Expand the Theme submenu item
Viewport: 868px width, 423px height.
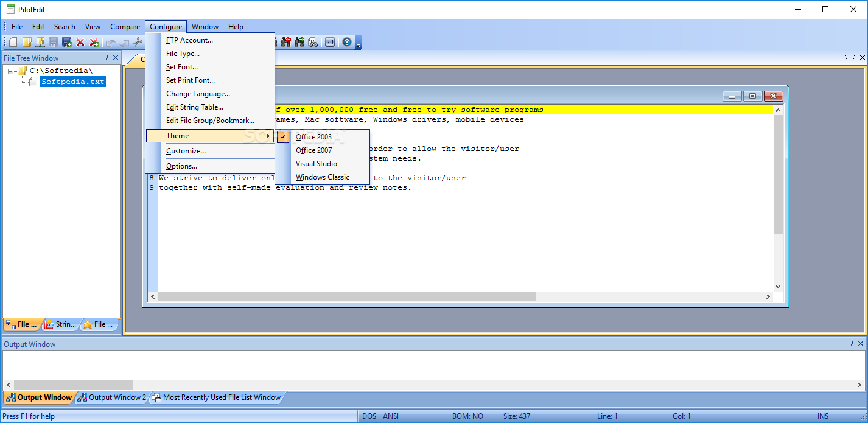(x=210, y=136)
